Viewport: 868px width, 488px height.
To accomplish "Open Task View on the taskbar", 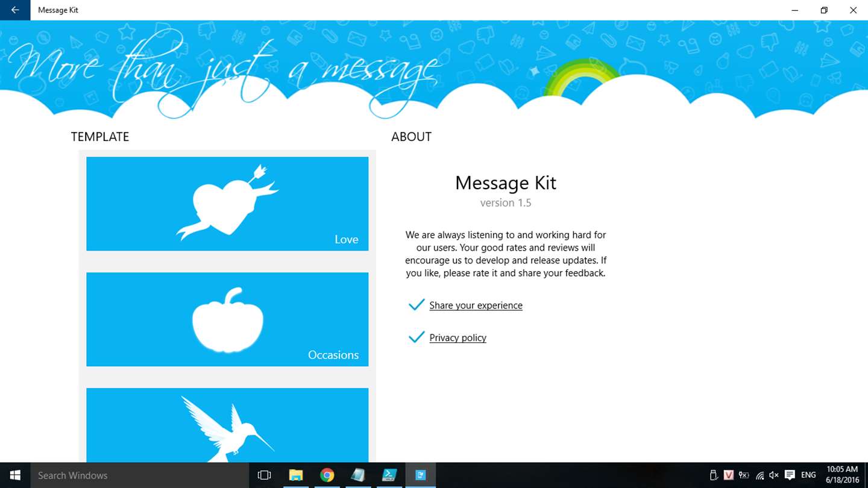I will (264, 475).
